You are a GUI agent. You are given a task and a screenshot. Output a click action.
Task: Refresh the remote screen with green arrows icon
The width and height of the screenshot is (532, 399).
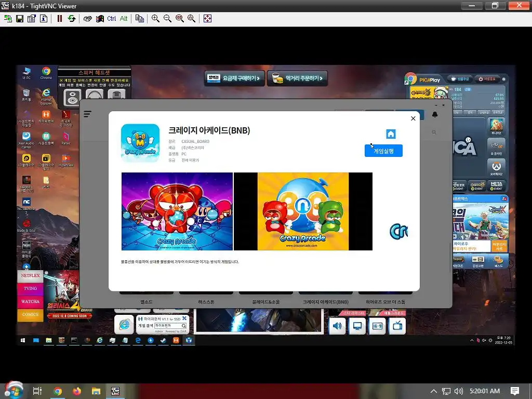tap(72, 19)
